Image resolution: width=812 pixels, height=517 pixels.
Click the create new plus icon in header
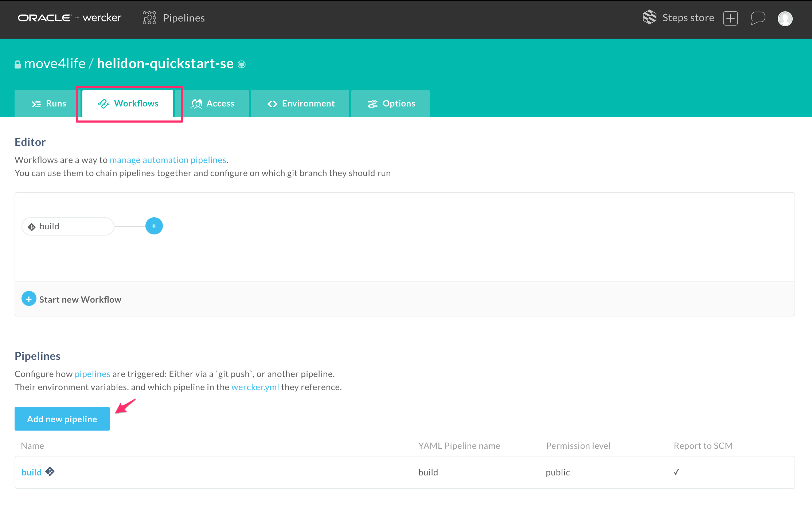[730, 18]
